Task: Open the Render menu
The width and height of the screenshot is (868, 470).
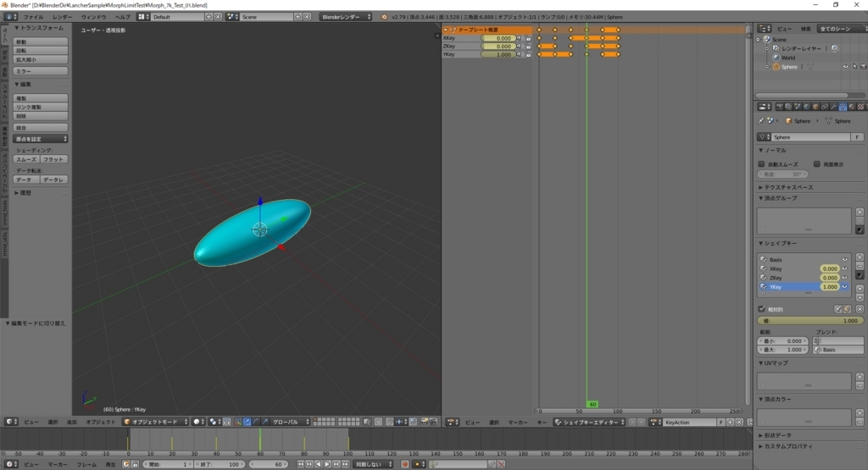Action: coord(62,17)
